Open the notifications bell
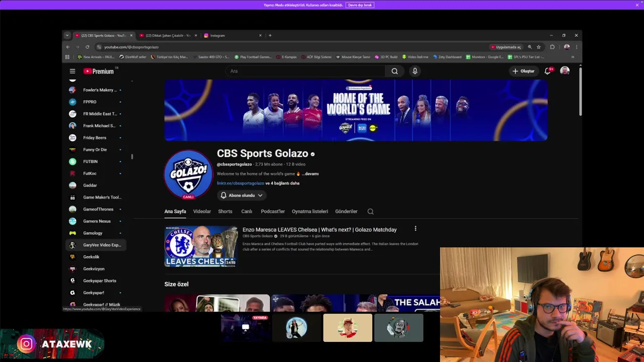Viewport: 644px width, 362px height. pos(548,71)
